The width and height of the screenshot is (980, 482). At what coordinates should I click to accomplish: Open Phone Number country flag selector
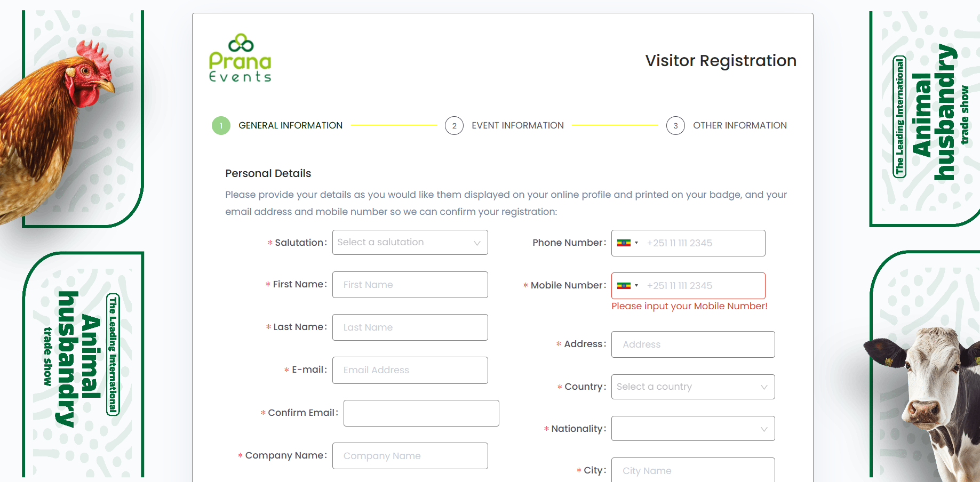627,243
